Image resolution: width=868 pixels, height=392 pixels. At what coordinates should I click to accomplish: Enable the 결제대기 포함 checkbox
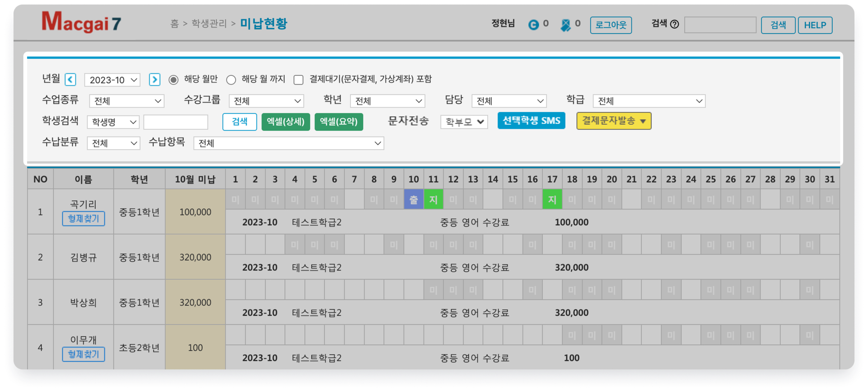(299, 80)
